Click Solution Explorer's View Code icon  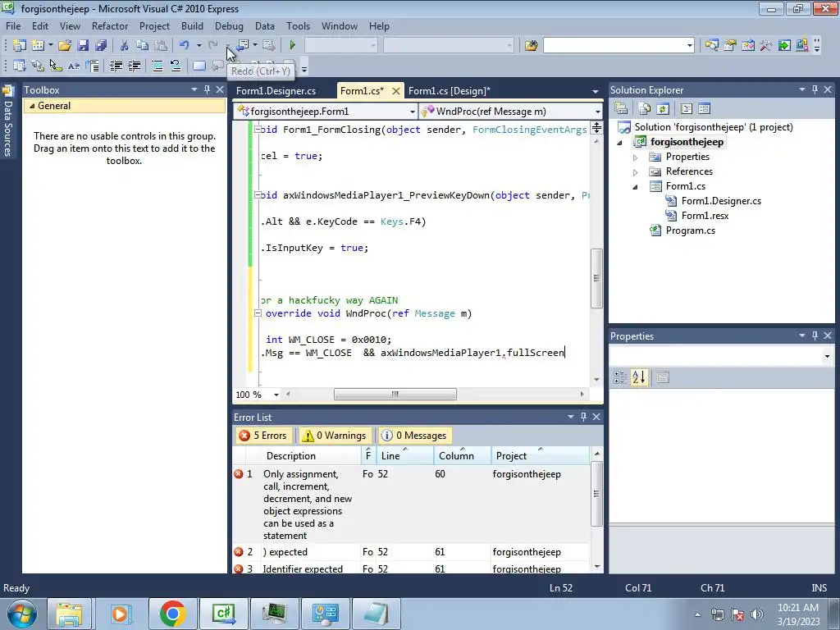687,109
